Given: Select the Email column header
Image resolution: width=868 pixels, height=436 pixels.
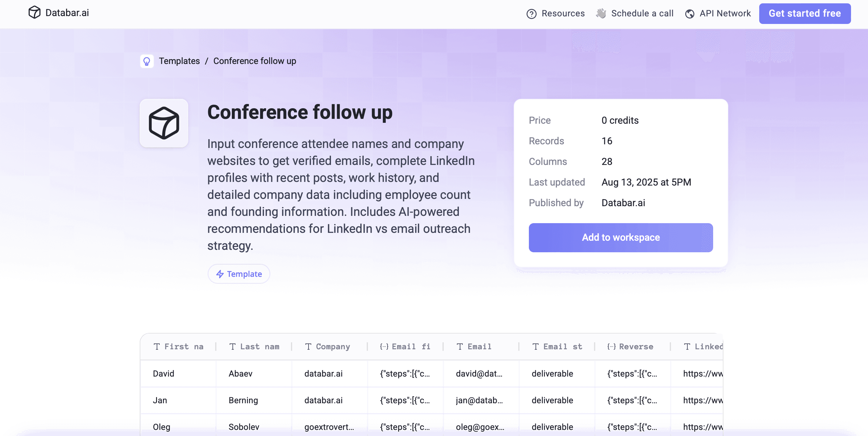Looking at the screenshot, I should tap(479, 346).
